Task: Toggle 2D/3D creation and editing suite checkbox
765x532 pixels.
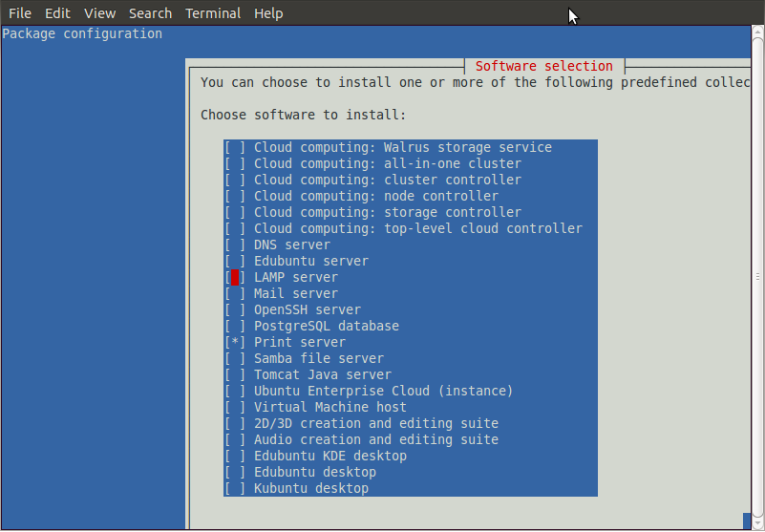Action: (235, 423)
